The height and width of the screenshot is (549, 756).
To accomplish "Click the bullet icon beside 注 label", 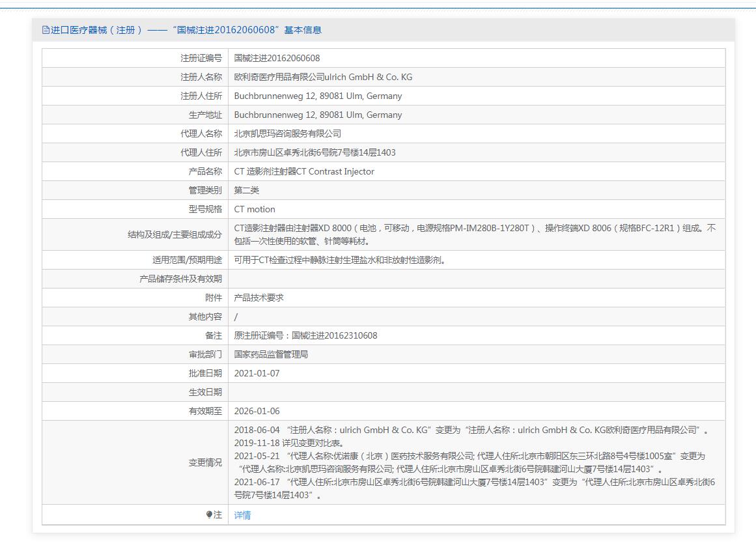I will point(209,514).
